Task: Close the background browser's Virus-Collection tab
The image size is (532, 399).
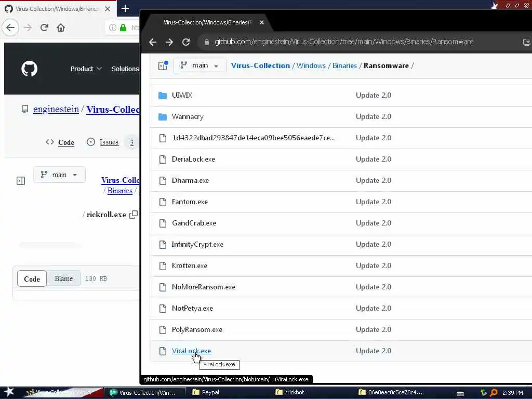Action: [x=108, y=9]
